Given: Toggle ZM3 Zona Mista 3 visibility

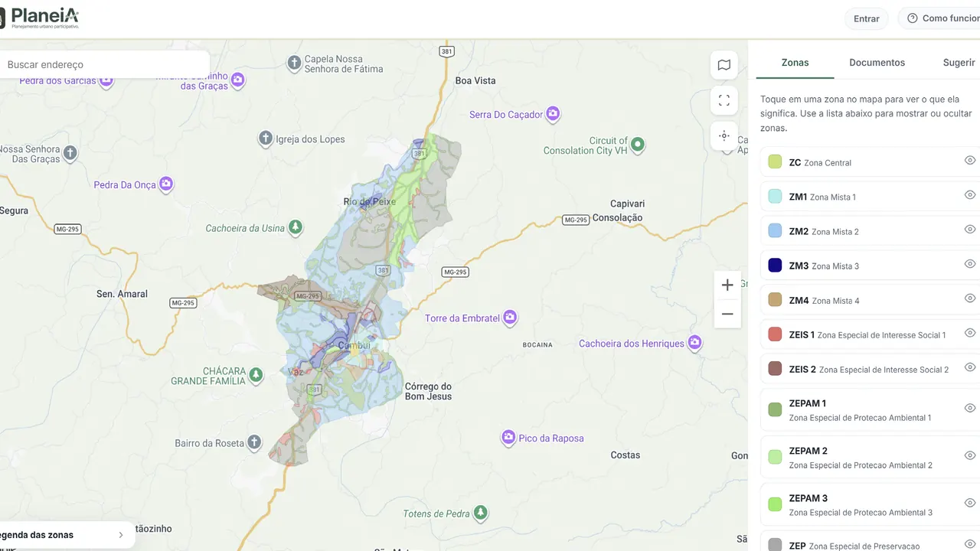Looking at the screenshot, I should [x=970, y=264].
